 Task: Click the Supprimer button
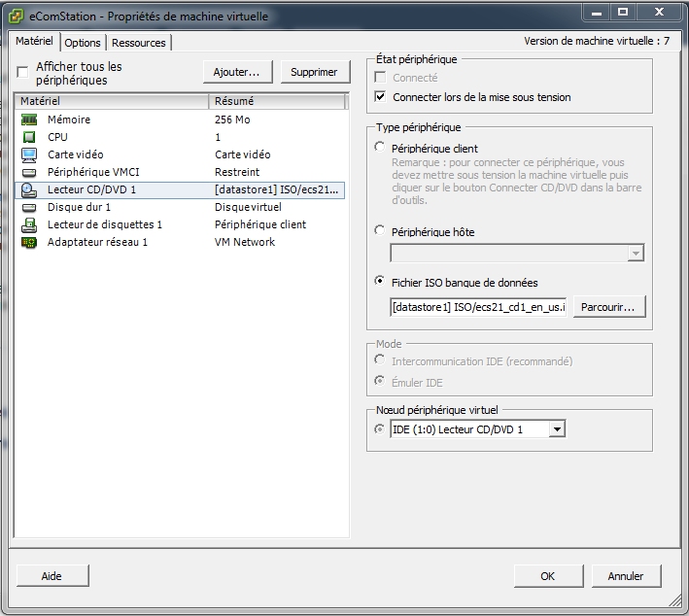[x=315, y=72]
